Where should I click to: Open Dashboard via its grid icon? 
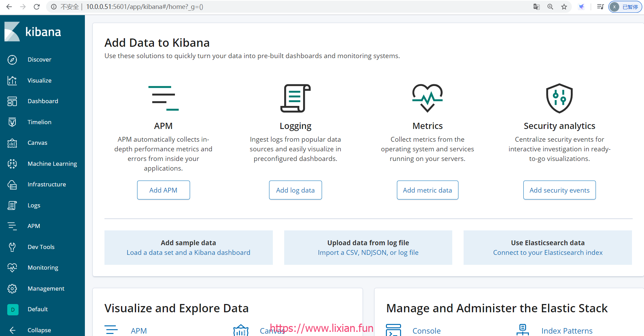(12, 101)
